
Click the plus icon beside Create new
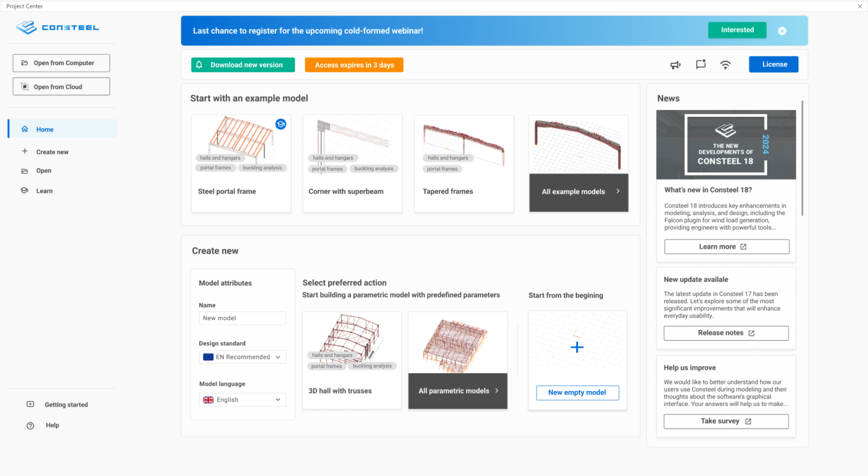pyautogui.click(x=24, y=151)
